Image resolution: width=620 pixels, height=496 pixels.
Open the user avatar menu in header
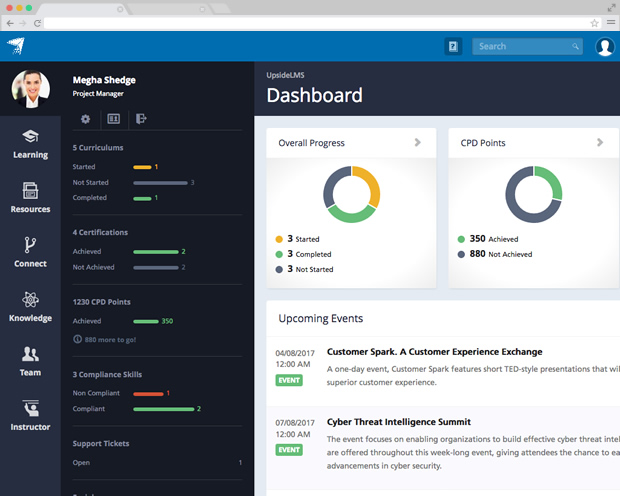pyautogui.click(x=605, y=47)
